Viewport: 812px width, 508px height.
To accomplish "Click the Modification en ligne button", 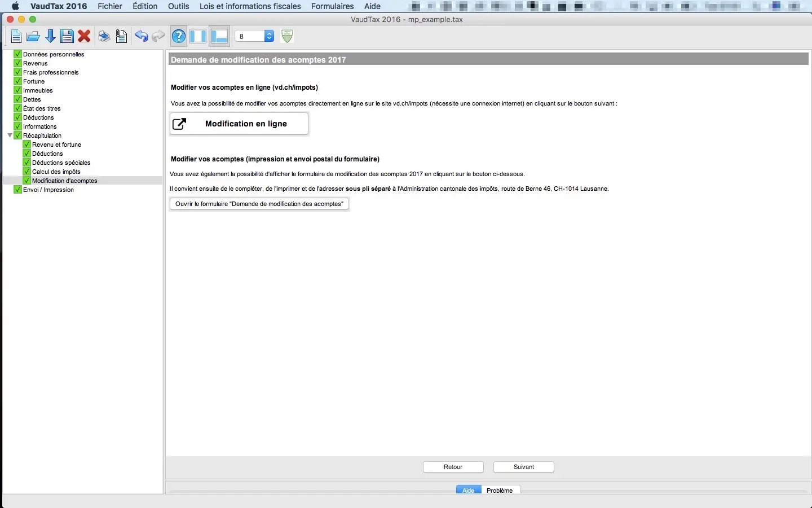I will [x=239, y=124].
